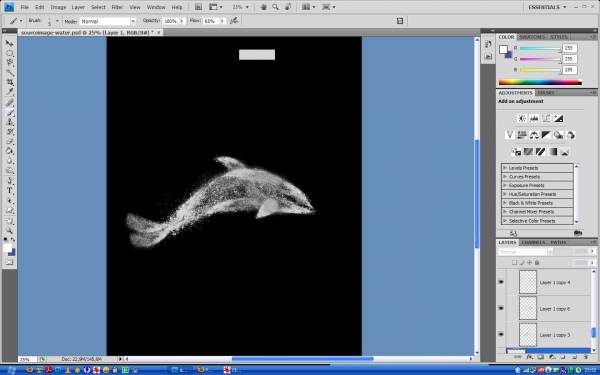Select the History Brush tool
Viewport: 600px width, 375px height.
[x=9, y=132]
